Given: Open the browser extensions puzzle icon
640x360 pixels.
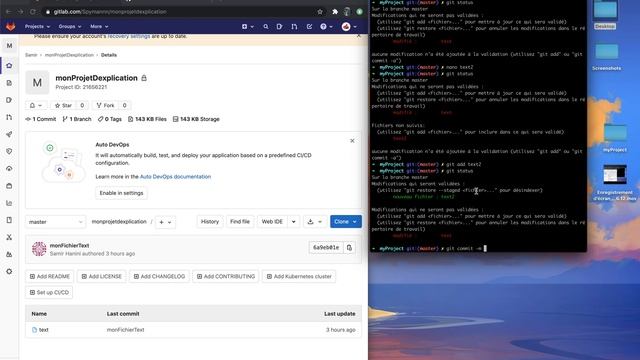Looking at the screenshot, I should click(335, 12).
